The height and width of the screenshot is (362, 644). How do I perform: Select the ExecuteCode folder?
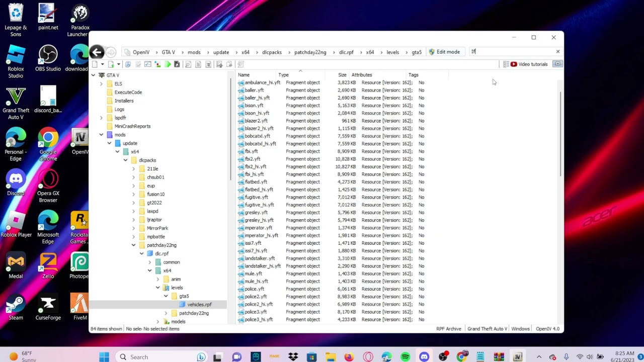128,93
